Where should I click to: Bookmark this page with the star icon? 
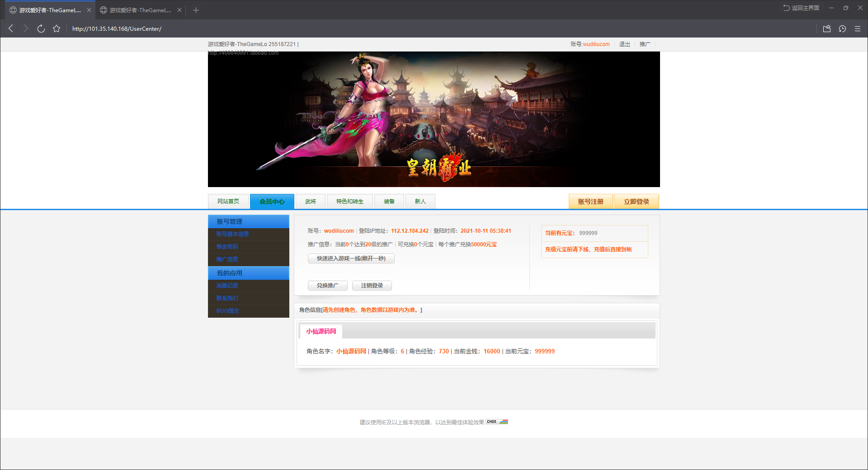pyautogui.click(x=57, y=28)
